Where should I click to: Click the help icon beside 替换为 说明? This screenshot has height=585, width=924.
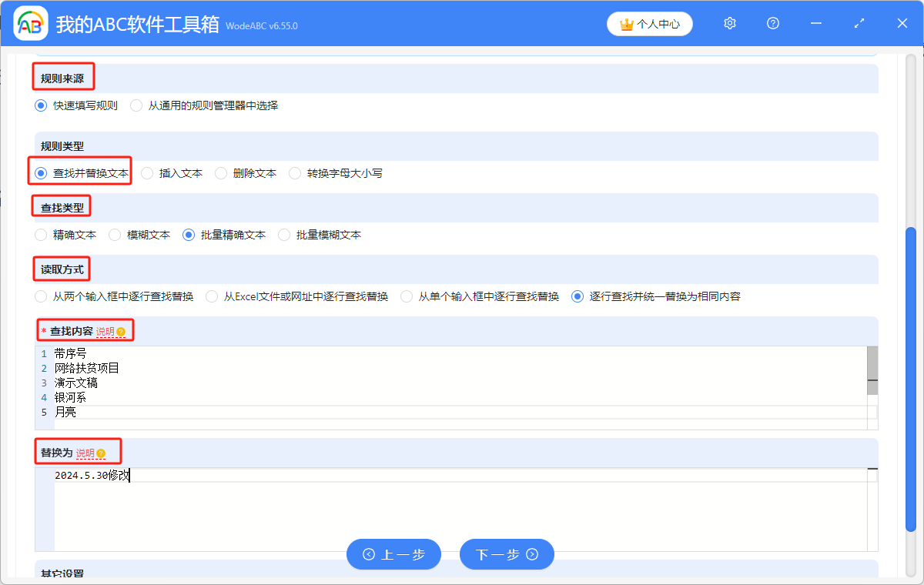[x=101, y=453]
